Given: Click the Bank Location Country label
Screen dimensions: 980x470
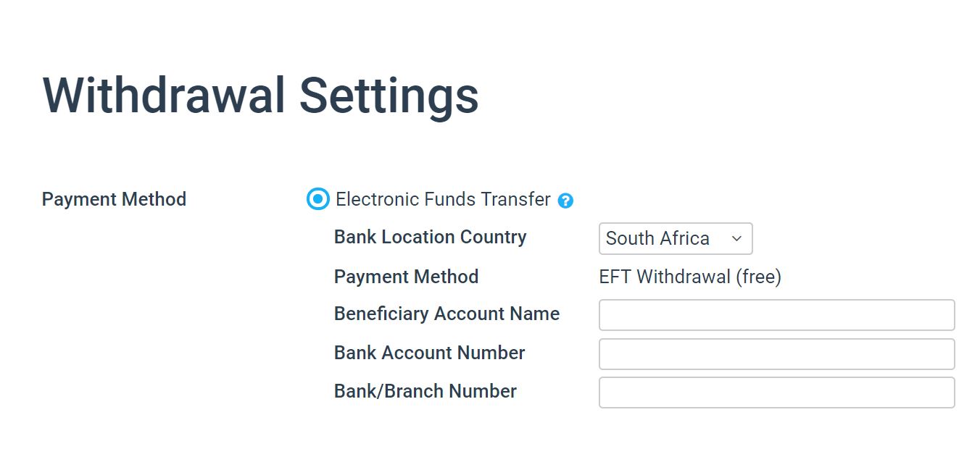Looking at the screenshot, I should point(430,237).
